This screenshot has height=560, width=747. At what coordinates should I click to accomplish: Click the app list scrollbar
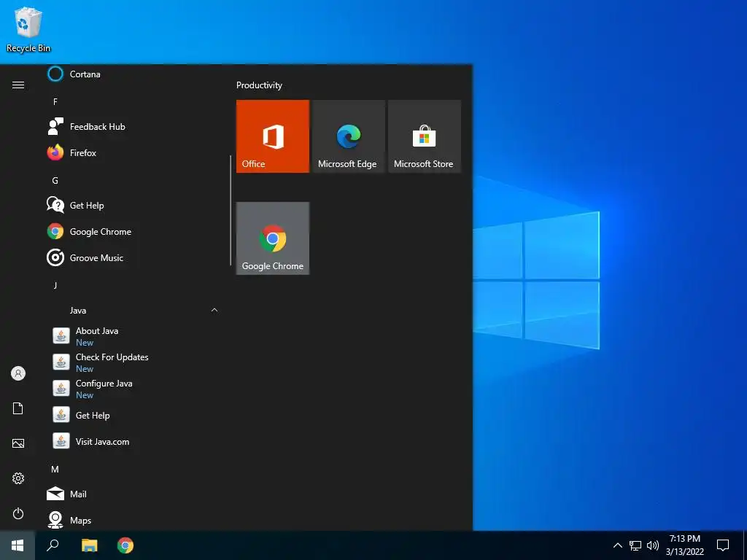(x=231, y=211)
